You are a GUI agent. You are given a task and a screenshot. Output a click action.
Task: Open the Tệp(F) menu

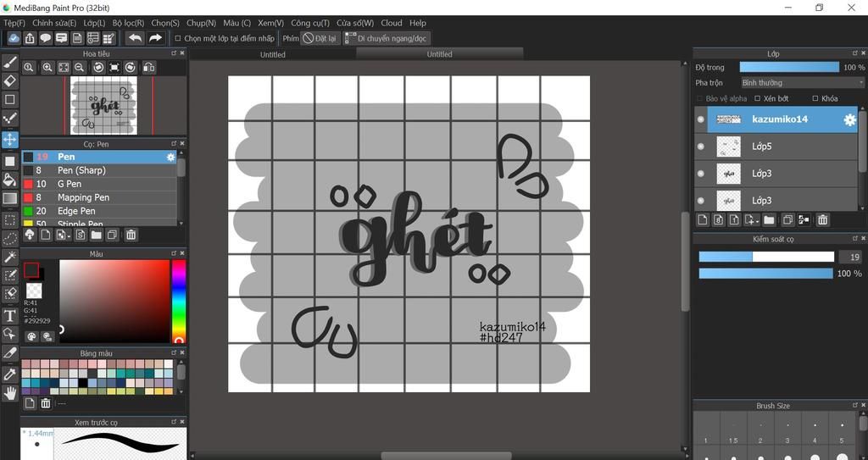(14, 23)
